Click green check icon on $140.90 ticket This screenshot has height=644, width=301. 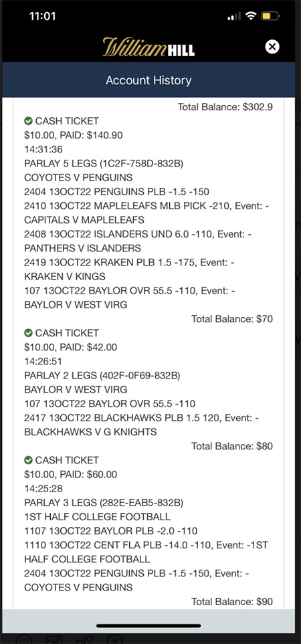tap(28, 121)
